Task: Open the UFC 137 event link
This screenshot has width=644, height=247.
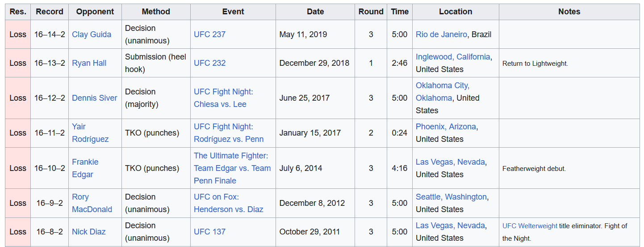Action: tap(209, 232)
